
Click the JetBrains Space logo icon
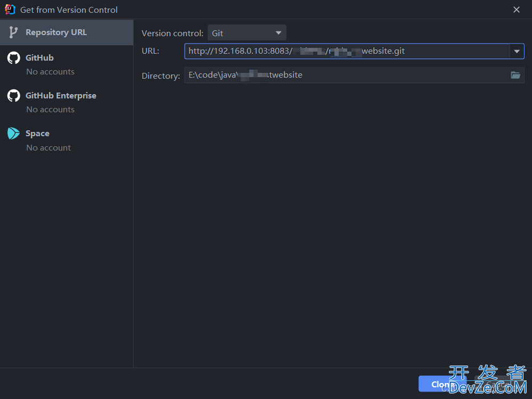pos(13,134)
